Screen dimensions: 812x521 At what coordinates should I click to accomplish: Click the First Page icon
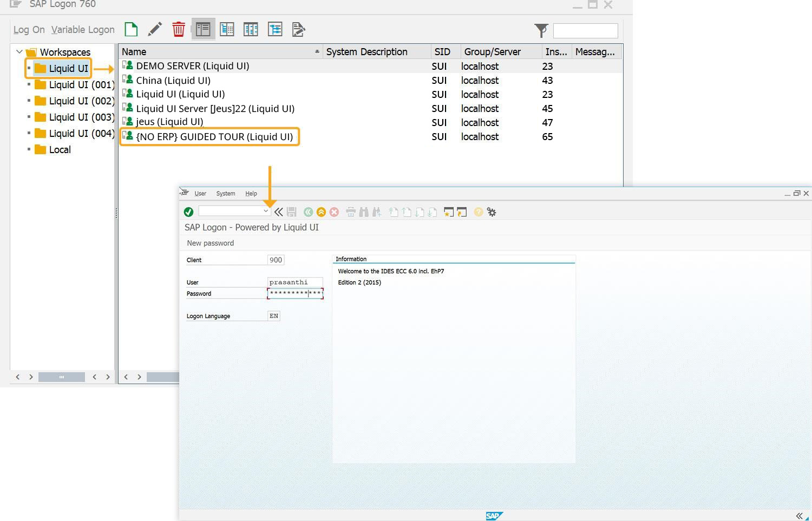[394, 212]
